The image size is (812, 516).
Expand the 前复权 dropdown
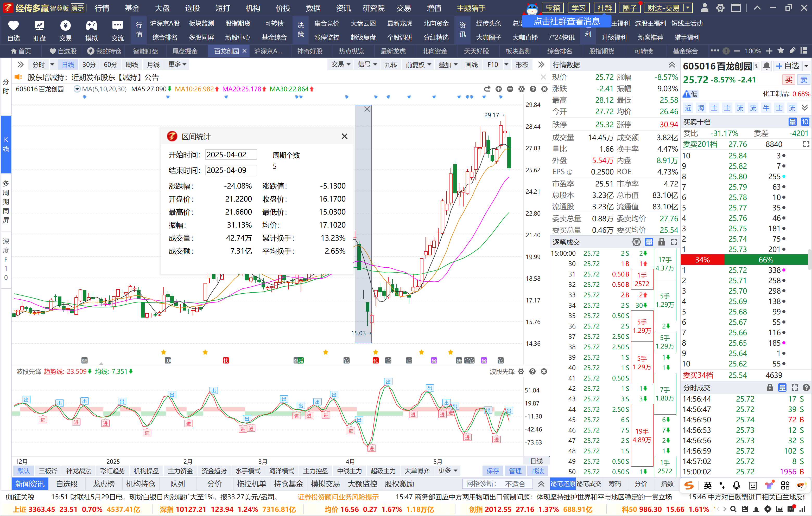[418, 65]
